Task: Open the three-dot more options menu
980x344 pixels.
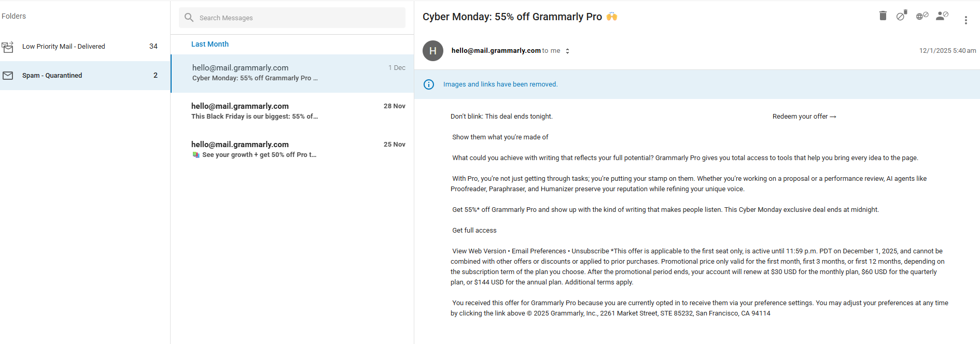Action: coord(965,20)
